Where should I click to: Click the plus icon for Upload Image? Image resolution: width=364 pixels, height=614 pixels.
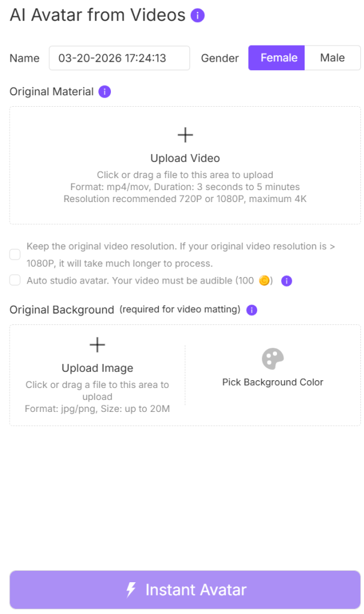pos(97,344)
